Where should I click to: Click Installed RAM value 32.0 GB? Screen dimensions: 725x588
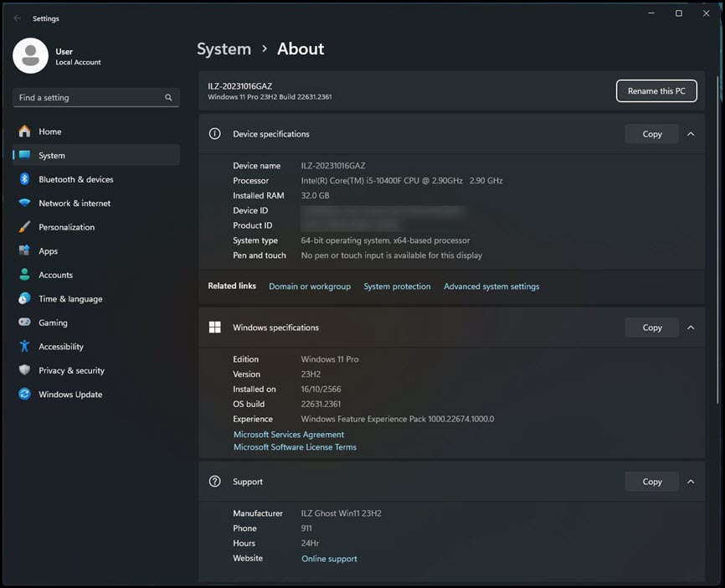[x=316, y=195]
